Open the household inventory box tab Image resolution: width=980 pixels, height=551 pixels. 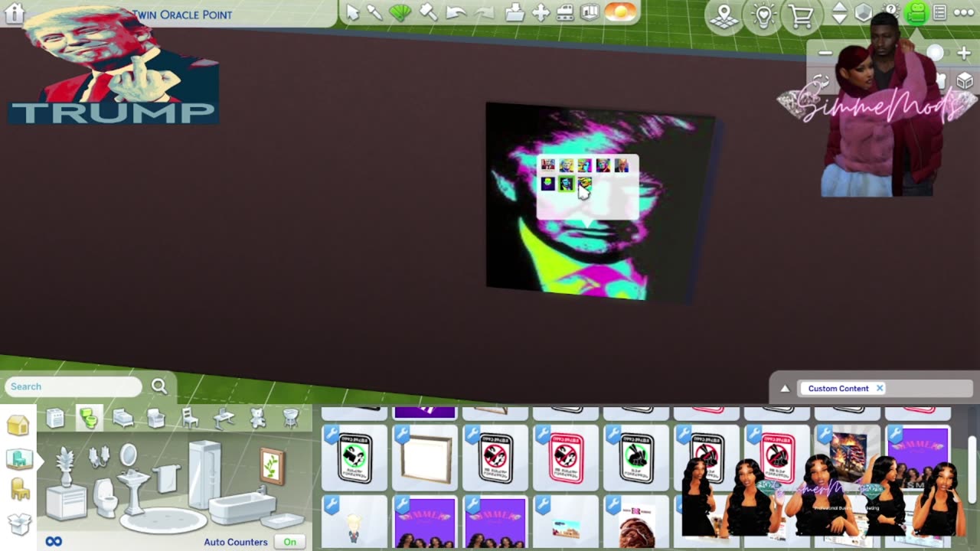click(19, 523)
